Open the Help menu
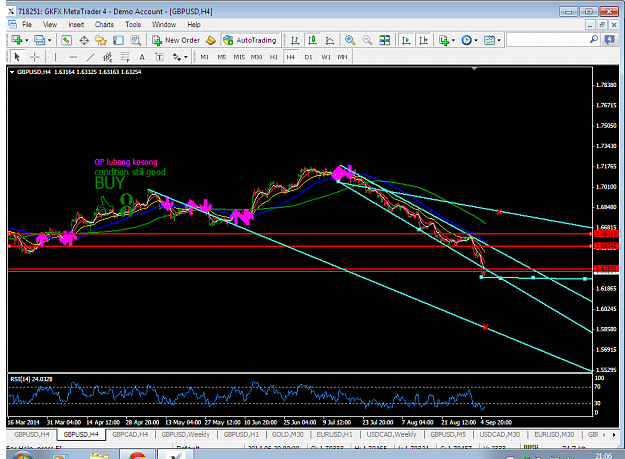 [x=194, y=24]
